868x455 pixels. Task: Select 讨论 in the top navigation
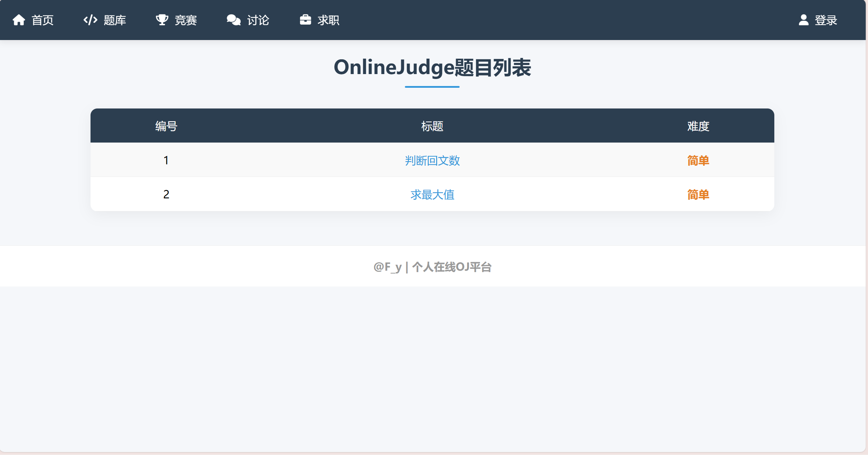[x=258, y=20]
